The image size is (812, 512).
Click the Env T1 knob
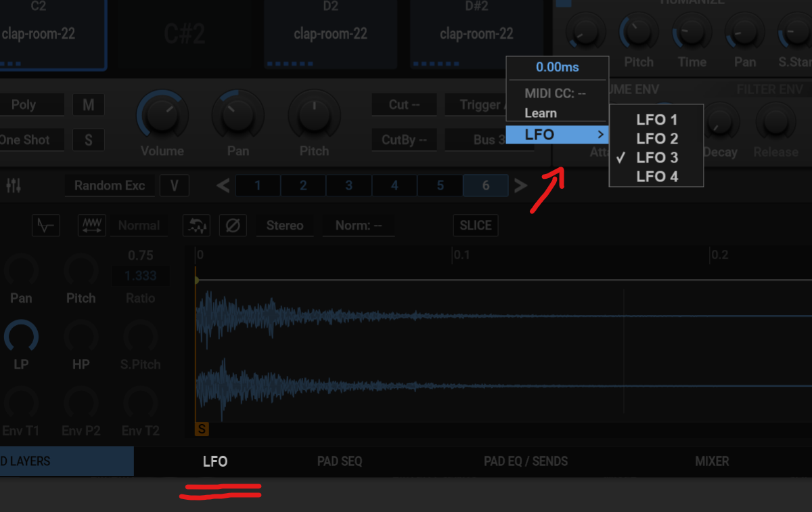click(x=21, y=403)
